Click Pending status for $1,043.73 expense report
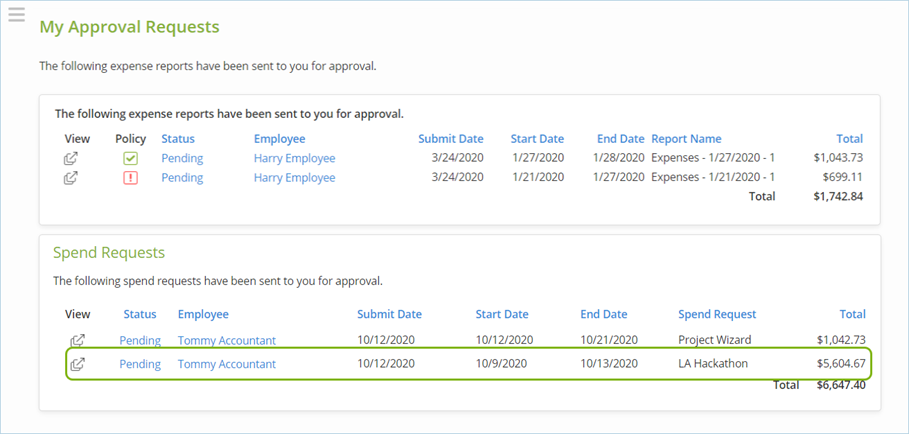 pos(182,158)
